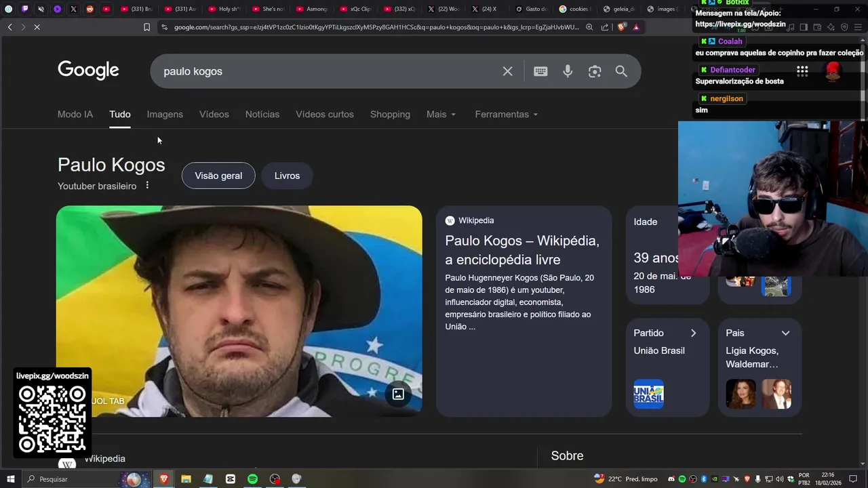Click the União Brasil party logo
Viewport: 868px width, 488px height.
click(x=648, y=394)
